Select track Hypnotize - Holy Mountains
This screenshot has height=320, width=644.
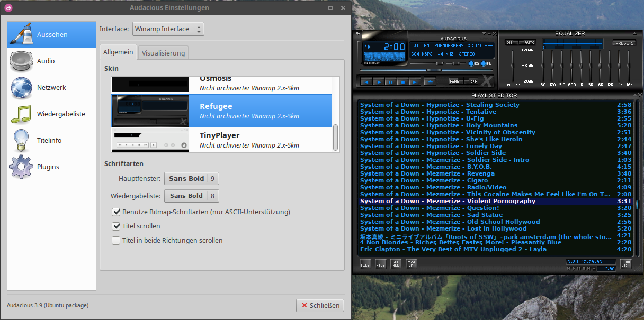pyautogui.click(x=496, y=125)
